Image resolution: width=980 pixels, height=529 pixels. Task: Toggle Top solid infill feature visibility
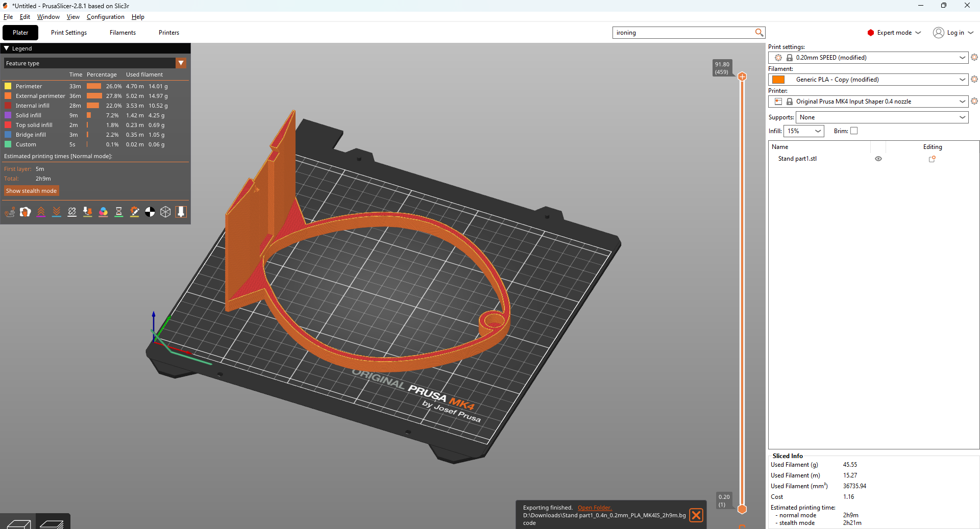34,125
